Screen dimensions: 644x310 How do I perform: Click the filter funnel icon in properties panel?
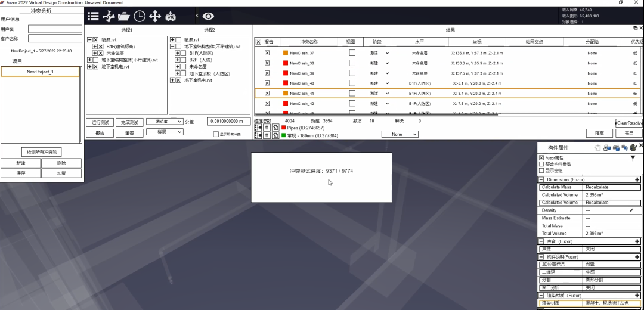tap(633, 159)
